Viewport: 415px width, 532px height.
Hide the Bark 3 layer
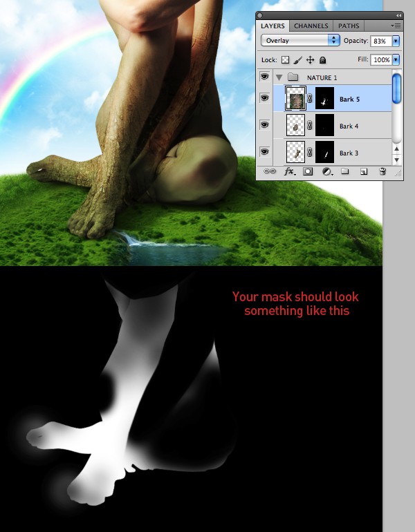click(264, 151)
